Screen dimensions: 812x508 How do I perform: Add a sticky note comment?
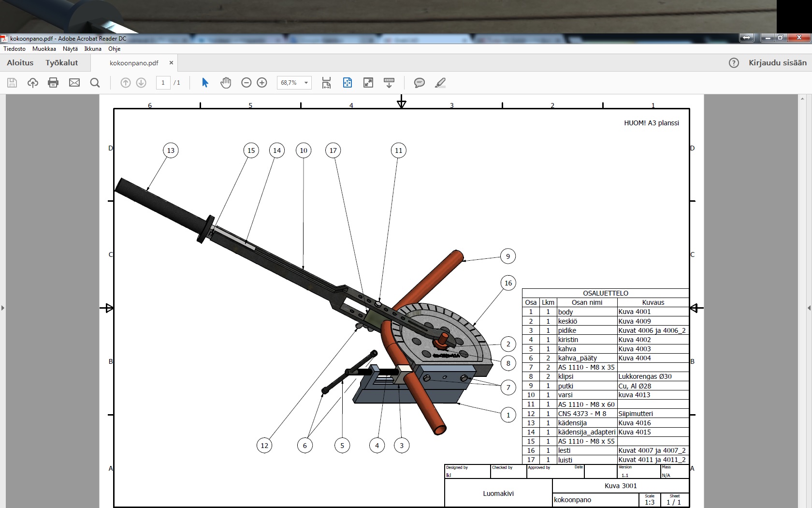click(420, 83)
